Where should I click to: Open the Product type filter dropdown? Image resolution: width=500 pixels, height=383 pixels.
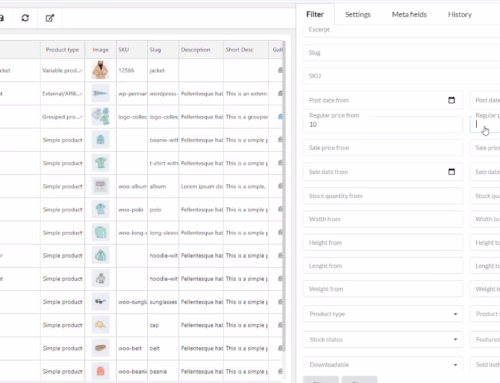tap(383, 314)
